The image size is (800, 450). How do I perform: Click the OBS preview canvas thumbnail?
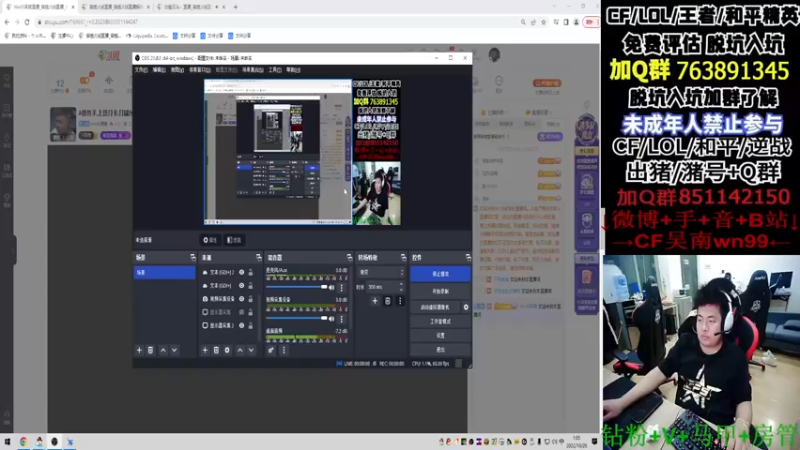pos(303,152)
